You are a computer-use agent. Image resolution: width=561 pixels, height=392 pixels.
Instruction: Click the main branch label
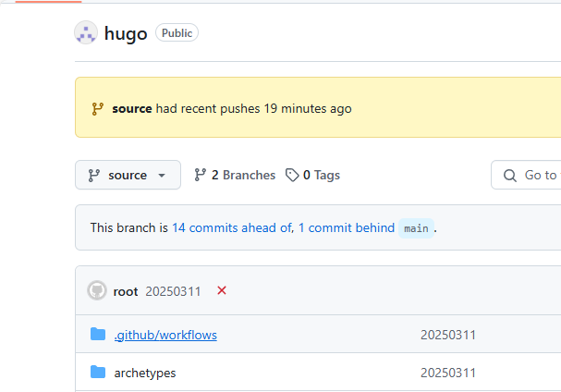tap(416, 228)
